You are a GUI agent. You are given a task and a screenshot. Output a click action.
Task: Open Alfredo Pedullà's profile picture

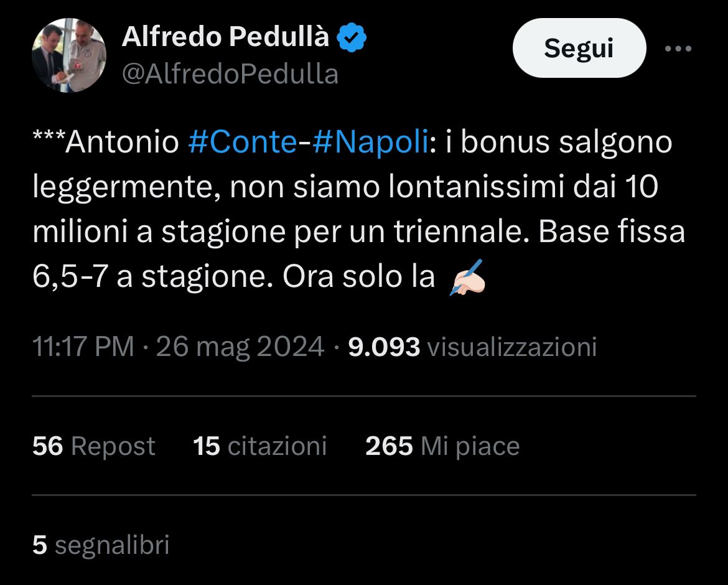click(x=68, y=55)
